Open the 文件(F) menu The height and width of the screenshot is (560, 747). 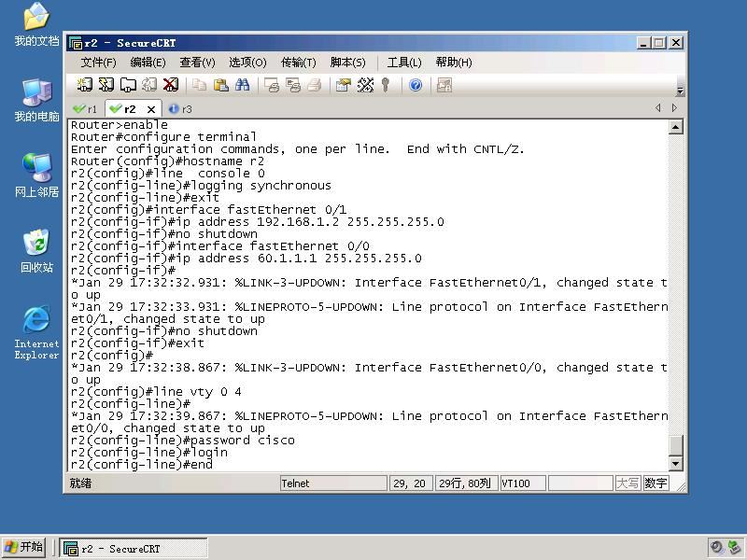click(x=98, y=63)
